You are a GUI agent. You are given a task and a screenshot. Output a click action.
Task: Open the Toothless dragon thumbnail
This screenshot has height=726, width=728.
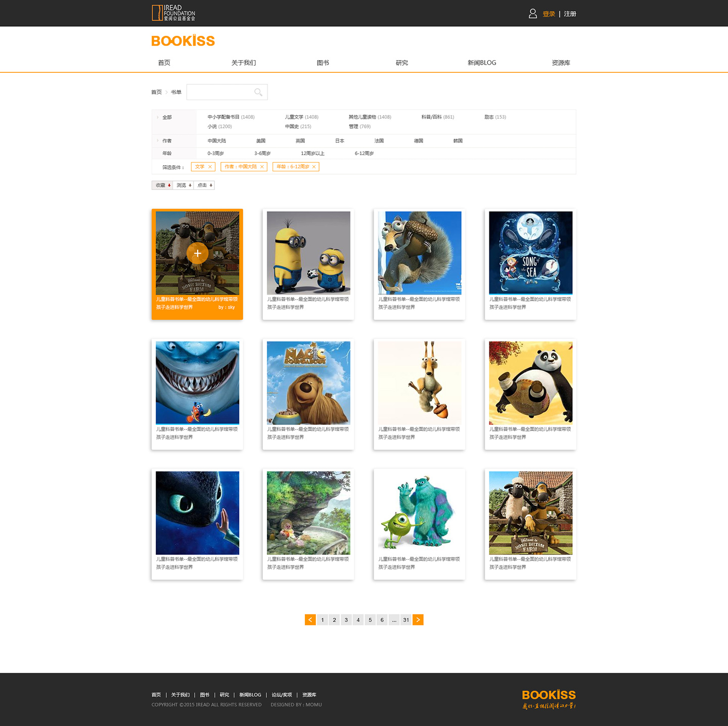pos(197,513)
